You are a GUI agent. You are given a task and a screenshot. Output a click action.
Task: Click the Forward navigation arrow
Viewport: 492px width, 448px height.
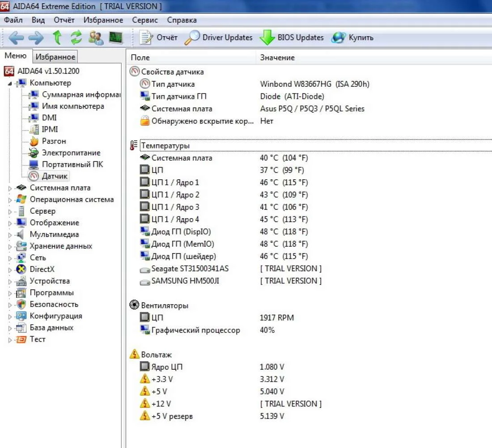(36, 38)
